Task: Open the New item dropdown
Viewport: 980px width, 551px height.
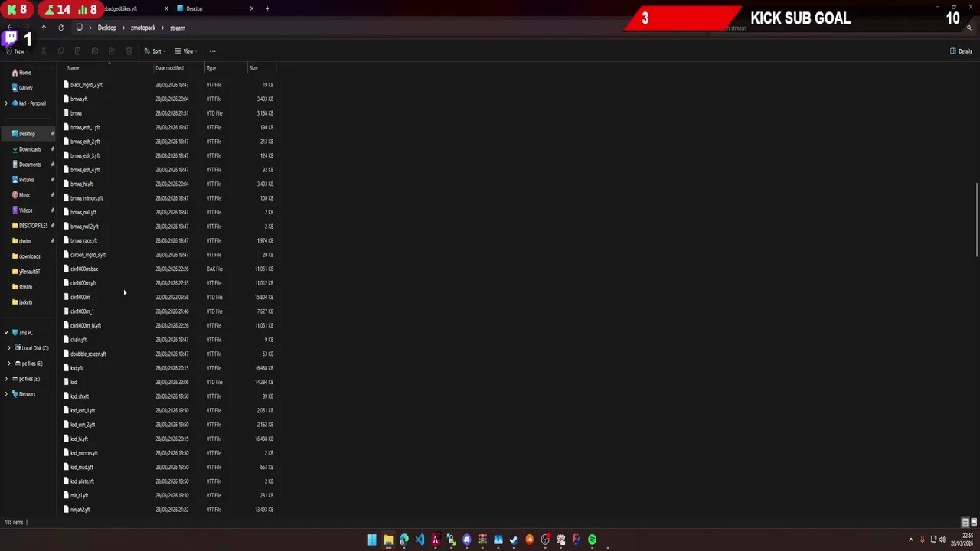Action: (x=17, y=51)
